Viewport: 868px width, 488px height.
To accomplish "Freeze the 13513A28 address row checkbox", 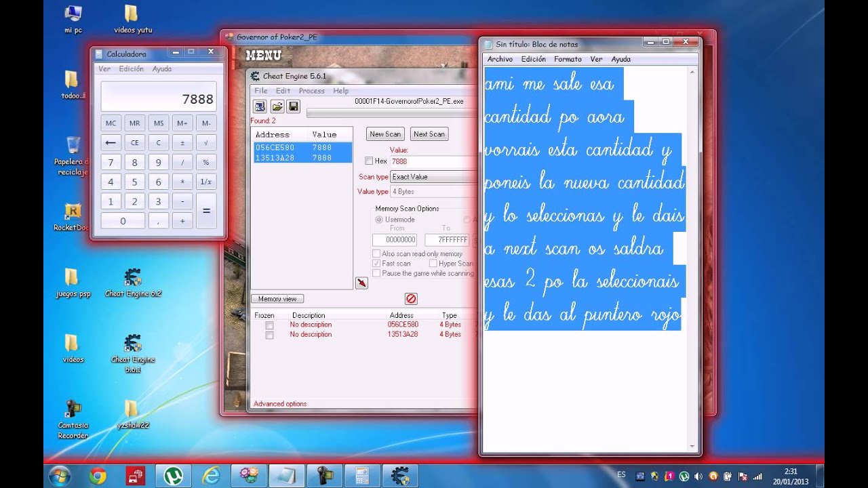I will pyautogui.click(x=269, y=335).
